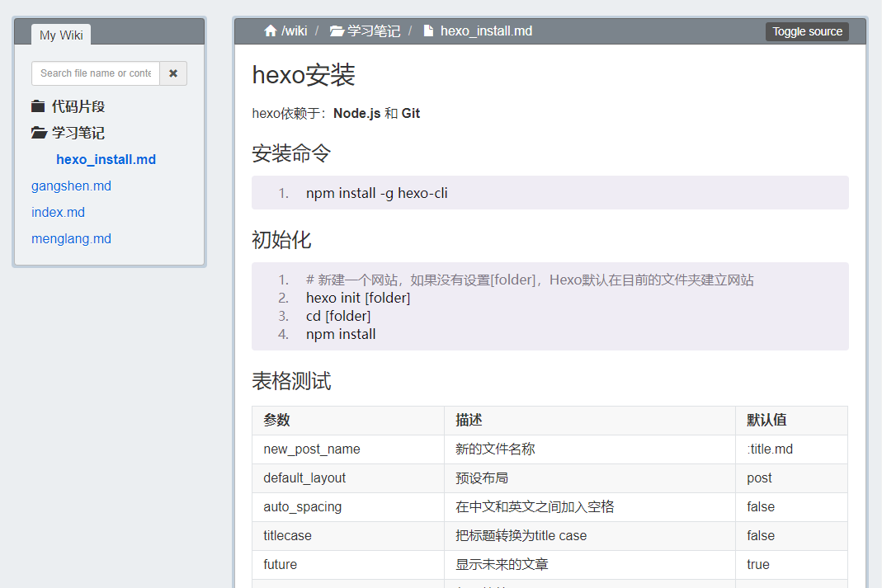Click the open folder icon for 学习笔记

tap(39, 133)
